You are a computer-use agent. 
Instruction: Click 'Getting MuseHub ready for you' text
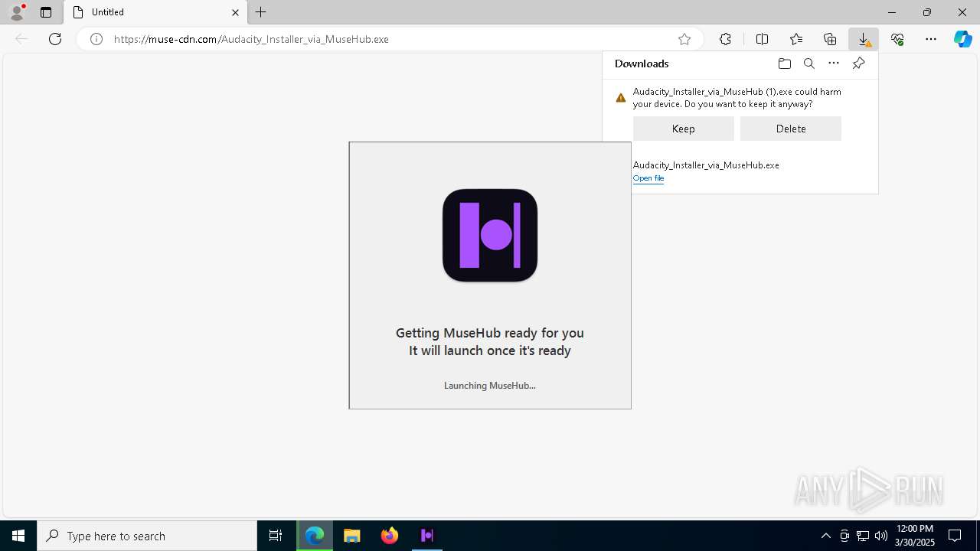click(x=490, y=333)
